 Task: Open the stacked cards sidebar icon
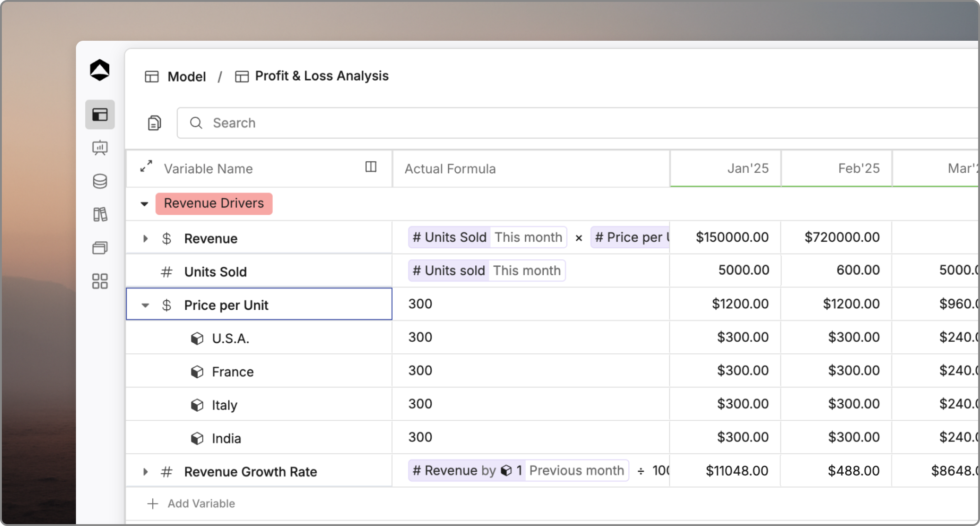coord(100,248)
